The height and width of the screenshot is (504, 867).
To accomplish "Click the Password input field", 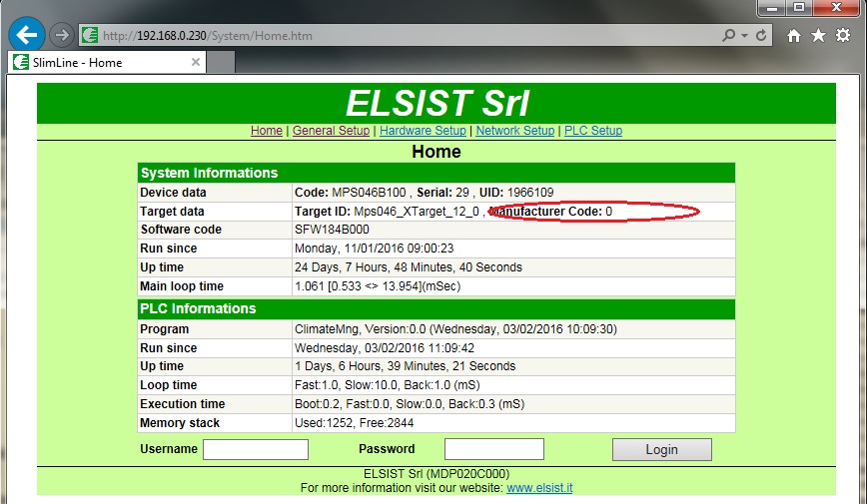I will pos(494,449).
